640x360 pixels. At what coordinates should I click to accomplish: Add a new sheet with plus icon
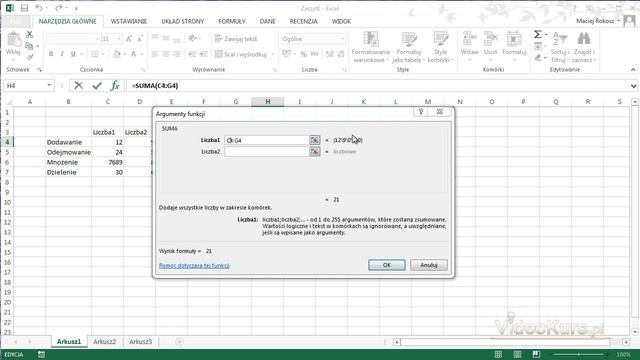point(179,342)
